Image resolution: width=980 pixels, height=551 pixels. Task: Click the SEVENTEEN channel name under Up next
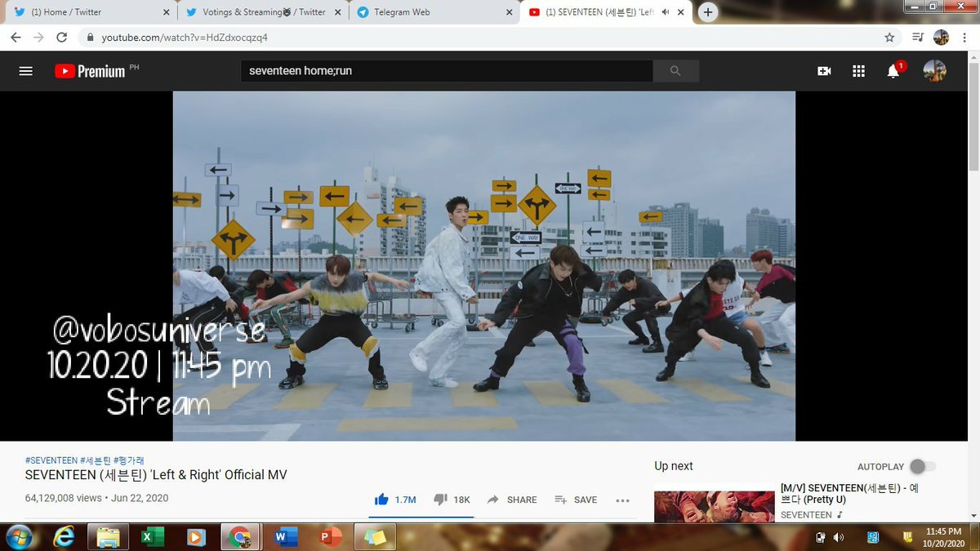[807, 515]
